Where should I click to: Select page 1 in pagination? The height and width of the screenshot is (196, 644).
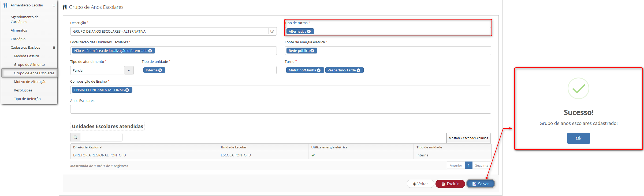click(469, 166)
